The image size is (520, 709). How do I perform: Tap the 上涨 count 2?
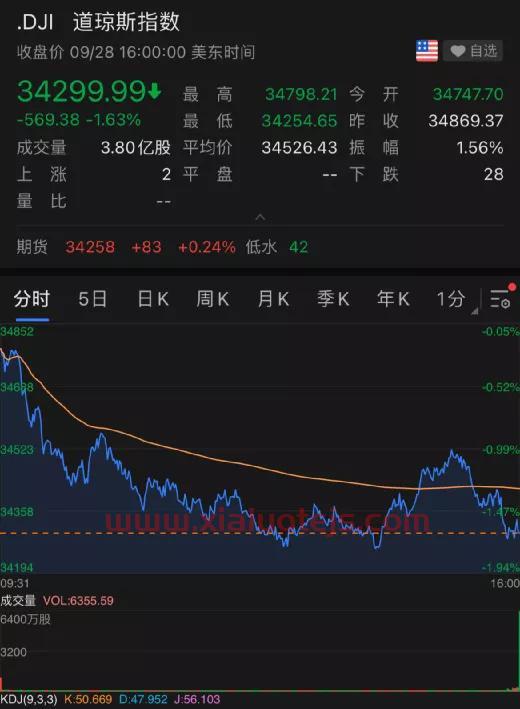pos(166,174)
